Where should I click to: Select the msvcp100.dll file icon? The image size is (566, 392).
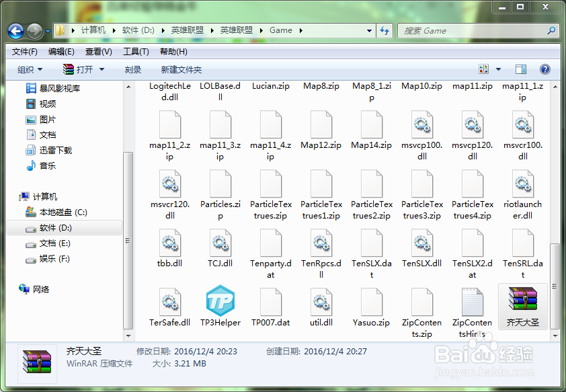tap(422, 124)
